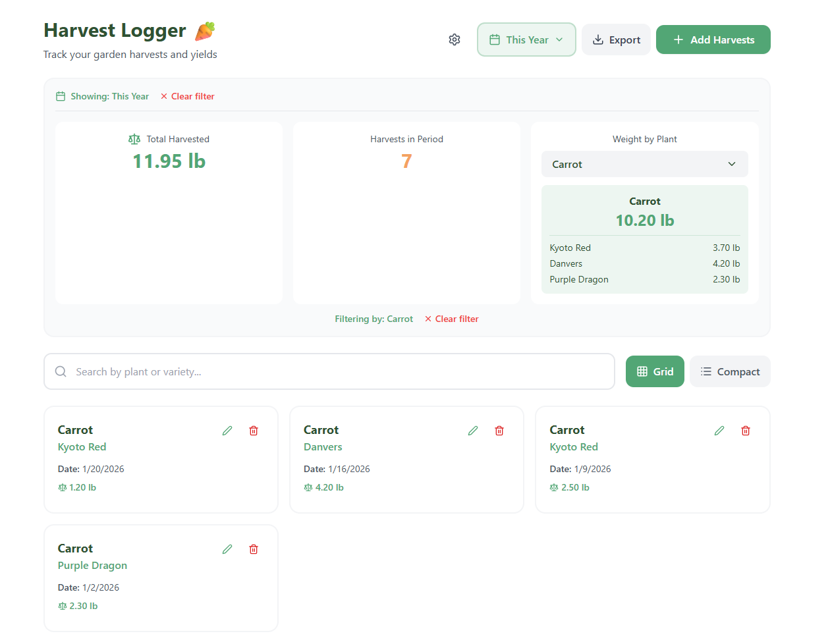Click the pencil edit icon on Kyoto Red card
Image resolution: width=830 pixels, height=644 pixels.
(227, 430)
